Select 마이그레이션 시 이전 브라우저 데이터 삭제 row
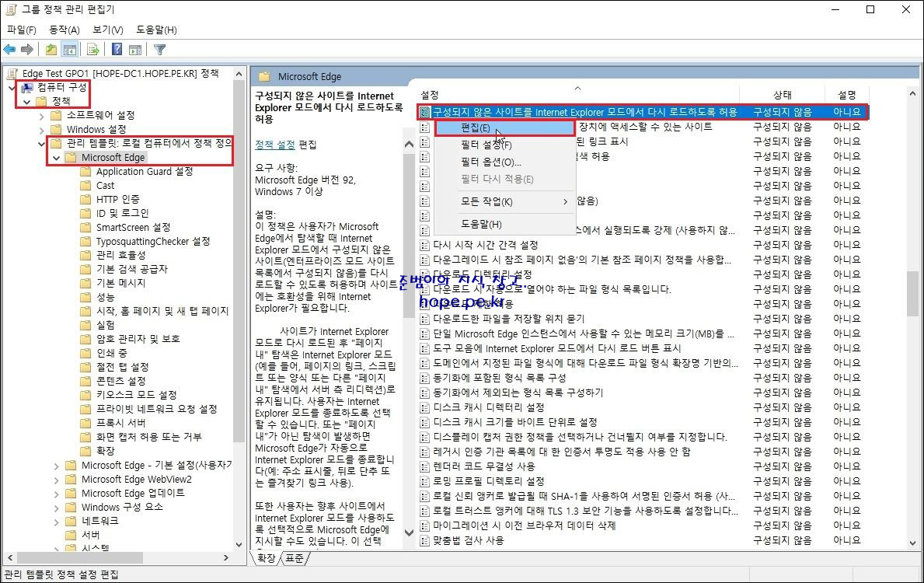Viewport: 924px width, 583px height. (643, 525)
